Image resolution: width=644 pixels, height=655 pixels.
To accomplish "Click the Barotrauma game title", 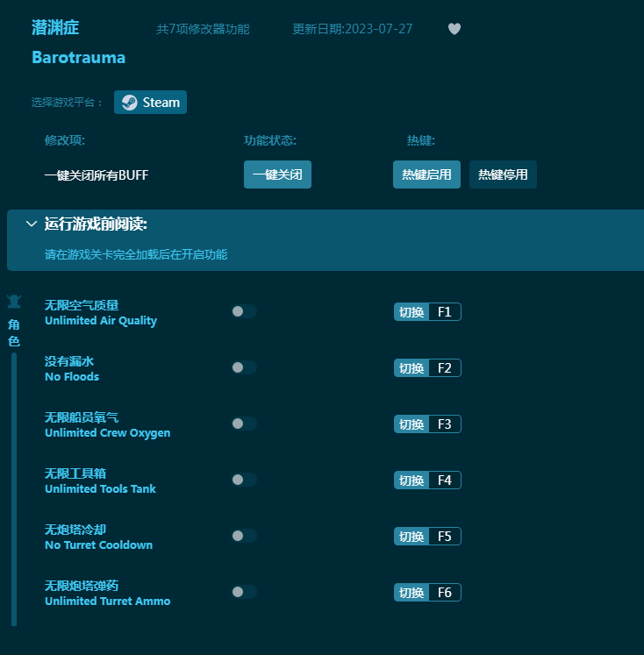I will click(x=79, y=58).
